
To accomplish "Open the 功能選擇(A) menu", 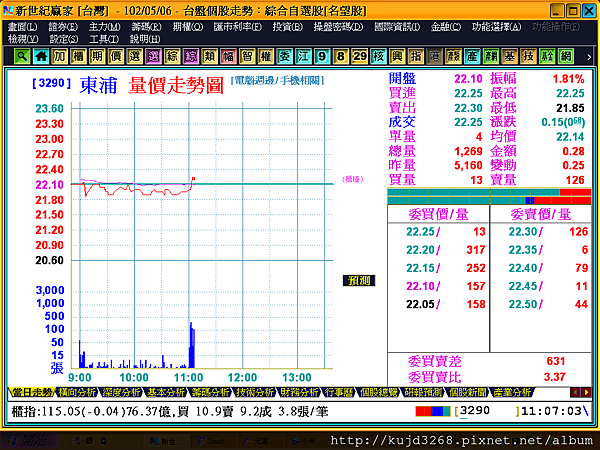I will pyautogui.click(x=496, y=27).
